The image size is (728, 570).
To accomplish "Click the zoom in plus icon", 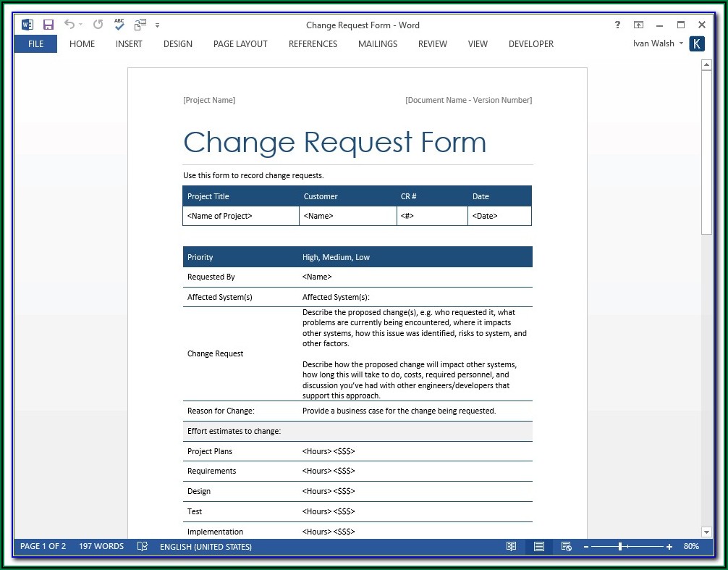I will tap(669, 547).
